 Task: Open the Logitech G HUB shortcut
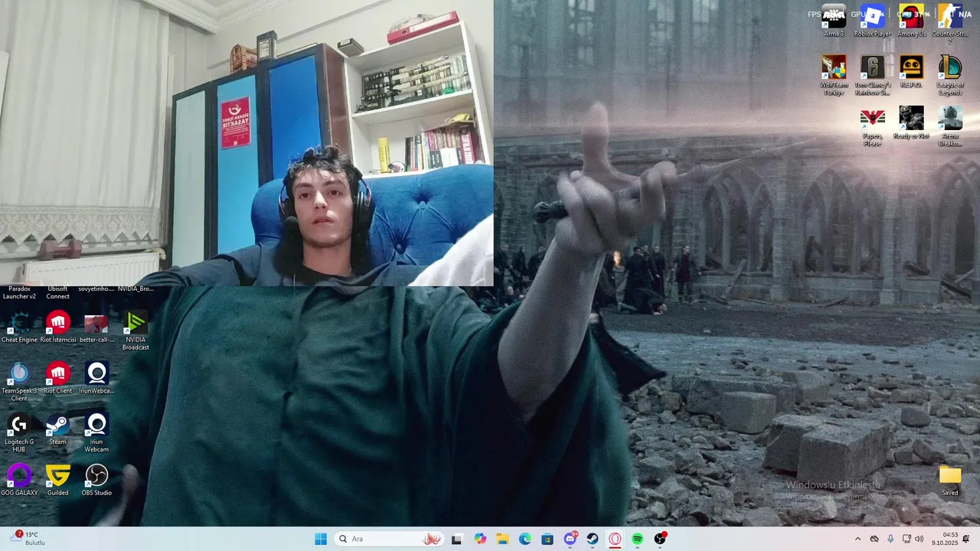pyautogui.click(x=19, y=432)
